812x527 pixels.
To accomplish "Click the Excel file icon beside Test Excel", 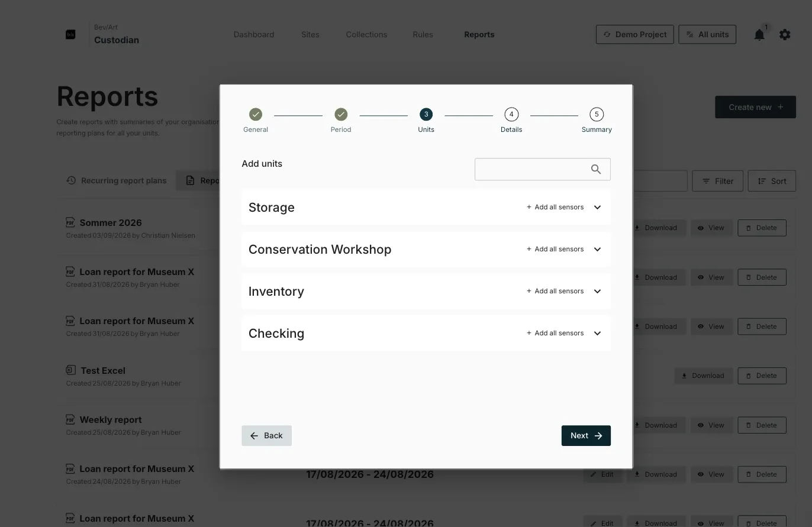I will point(70,370).
